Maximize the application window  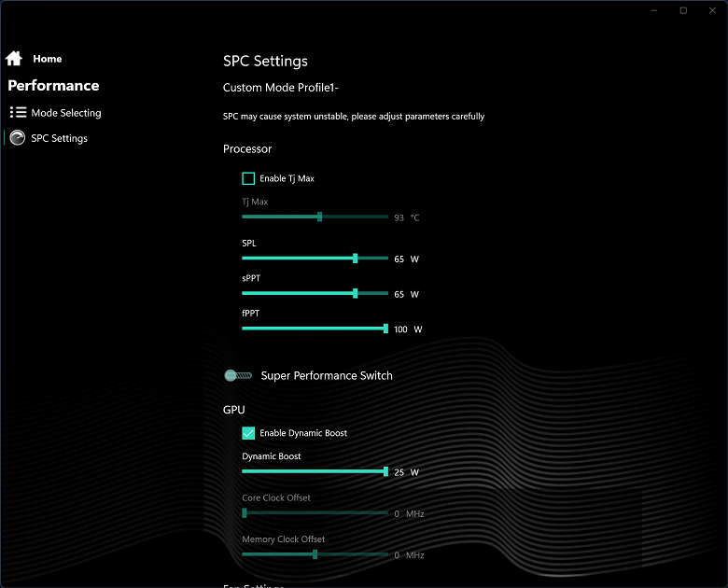tap(683, 10)
